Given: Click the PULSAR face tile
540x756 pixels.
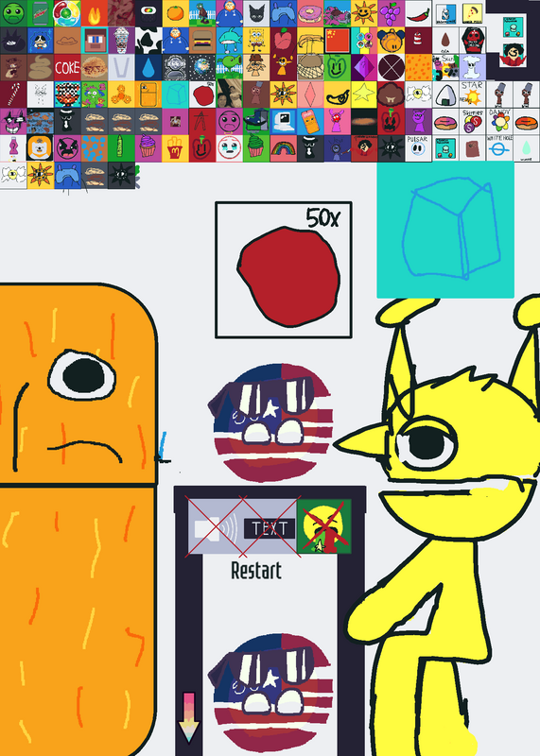Looking at the screenshot, I should click(418, 148).
